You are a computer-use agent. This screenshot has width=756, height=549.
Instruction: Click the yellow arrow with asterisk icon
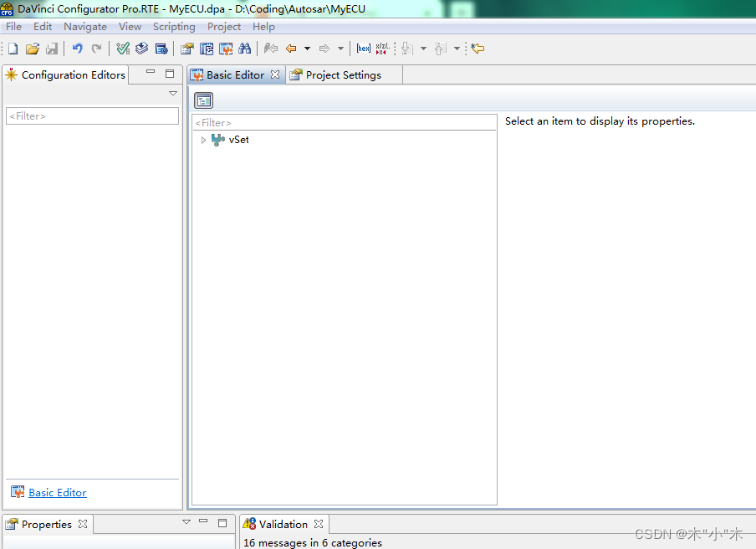(x=478, y=49)
